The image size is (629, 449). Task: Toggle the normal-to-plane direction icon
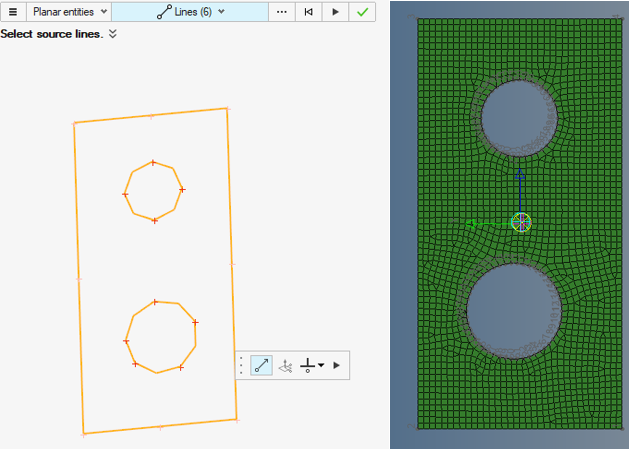click(286, 366)
